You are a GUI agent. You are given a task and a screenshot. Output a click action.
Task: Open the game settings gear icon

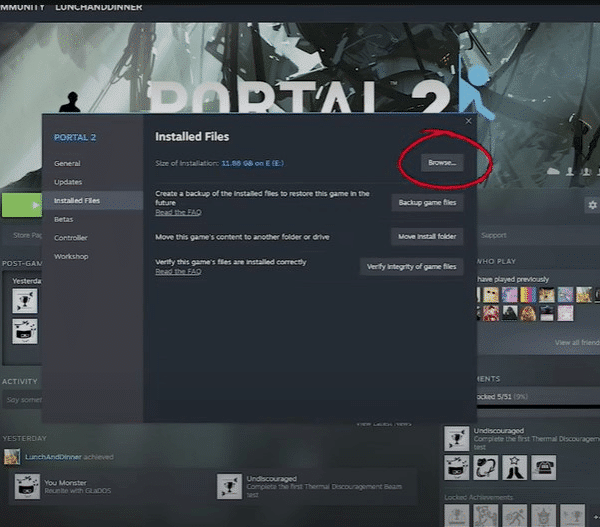click(x=592, y=205)
